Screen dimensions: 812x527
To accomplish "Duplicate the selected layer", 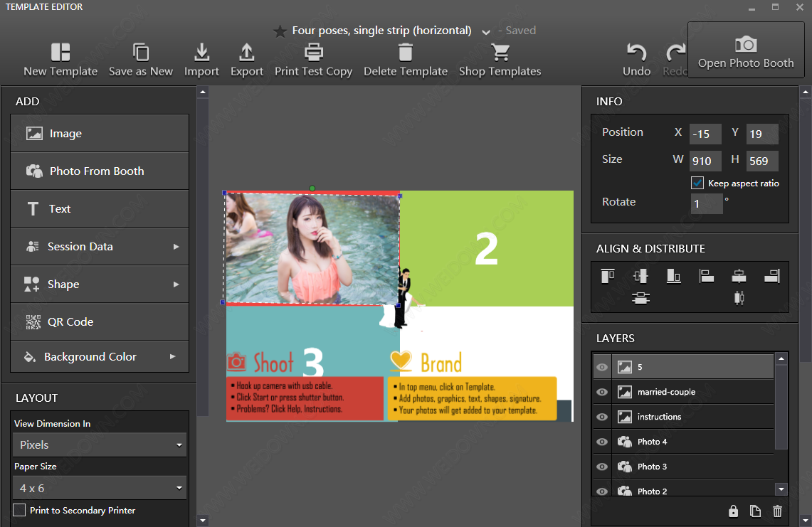I will pyautogui.click(x=755, y=511).
